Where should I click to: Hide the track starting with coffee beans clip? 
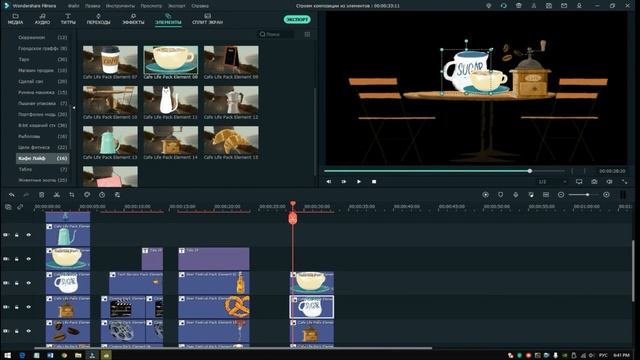point(29,331)
